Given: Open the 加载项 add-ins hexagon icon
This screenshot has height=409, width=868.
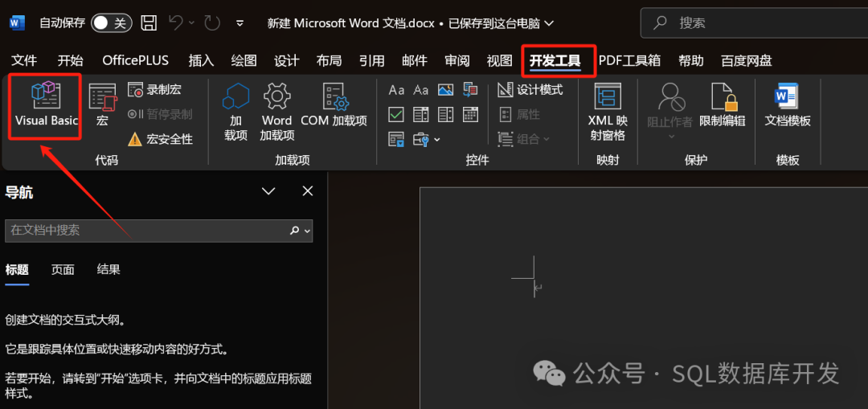Looking at the screenshot, I should (x=235, y=111).
